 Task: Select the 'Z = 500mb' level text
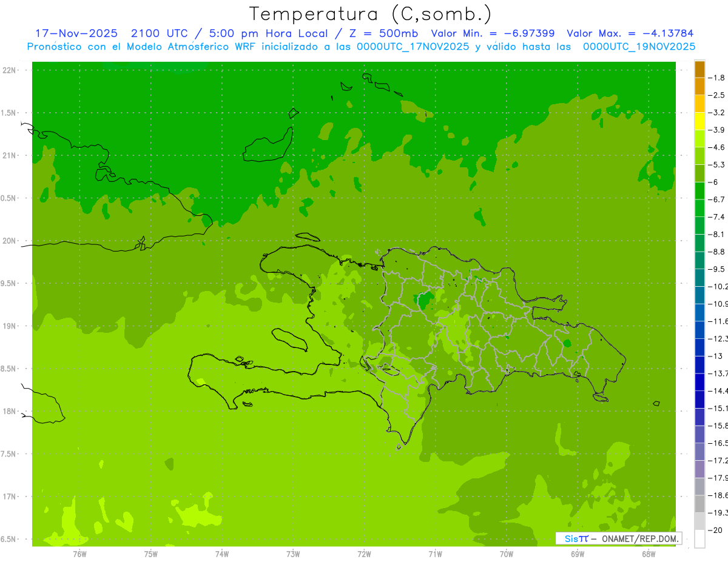point(382,33)
